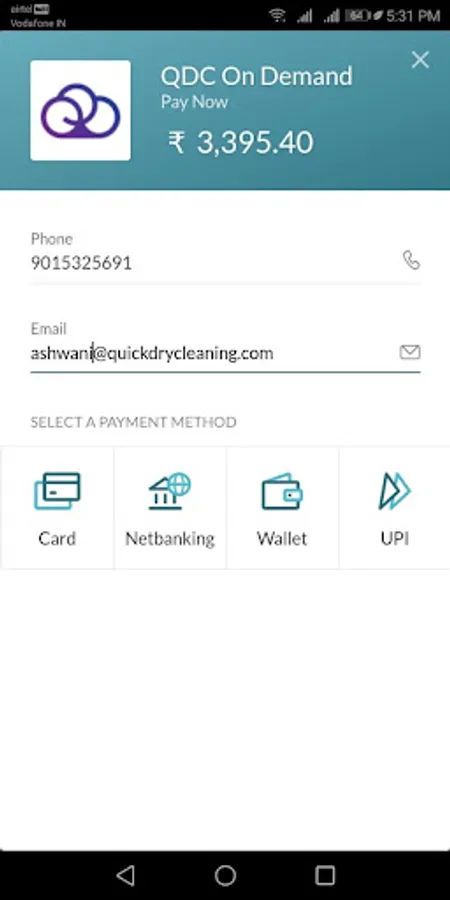Tap the amount ₹ 3,395.40 text
450x900 pixels.
[241, 142]
